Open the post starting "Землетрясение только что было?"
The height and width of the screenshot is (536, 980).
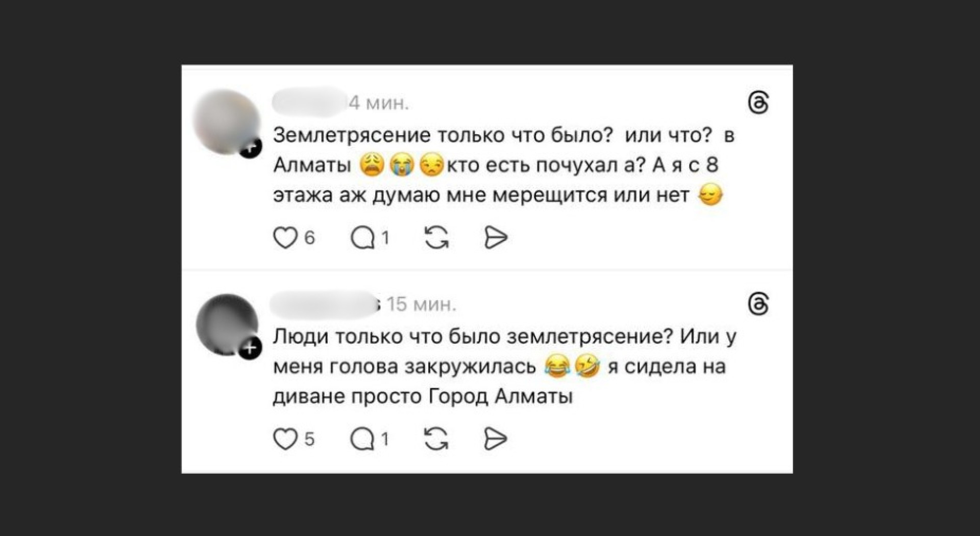[x=503, y=165]
